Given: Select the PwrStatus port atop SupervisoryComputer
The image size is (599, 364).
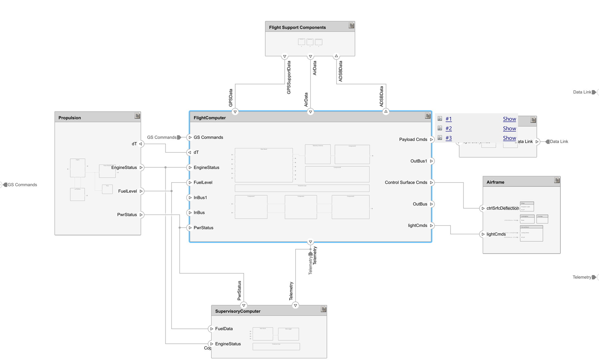Looking at the screenshot, I should [244, 305].
